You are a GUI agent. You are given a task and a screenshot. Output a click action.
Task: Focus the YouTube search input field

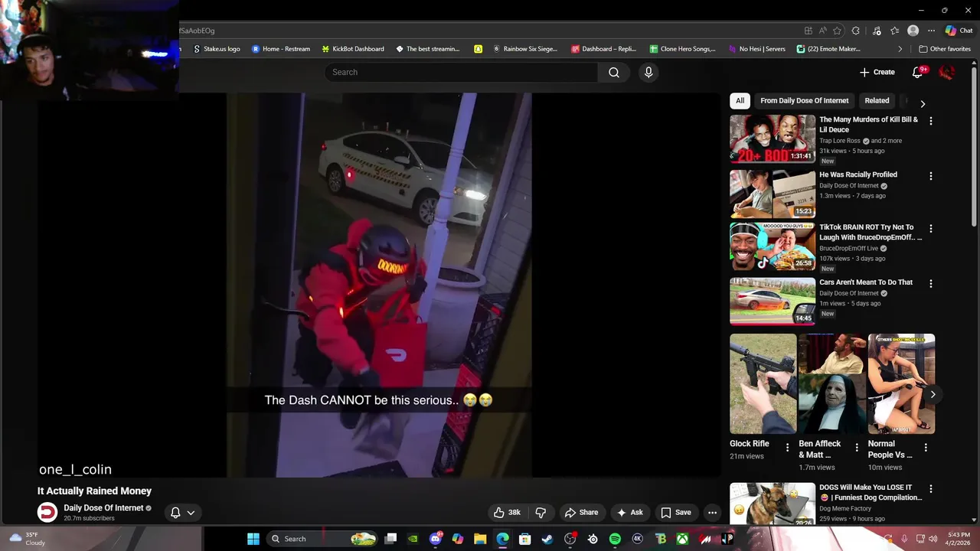[x=462, y=72]
